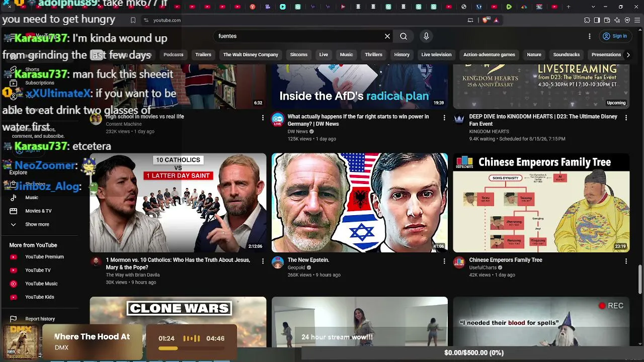Open Music in the Explore sidebar
Image resolution: width=644 pixels, height=362 pixels.
40,198
